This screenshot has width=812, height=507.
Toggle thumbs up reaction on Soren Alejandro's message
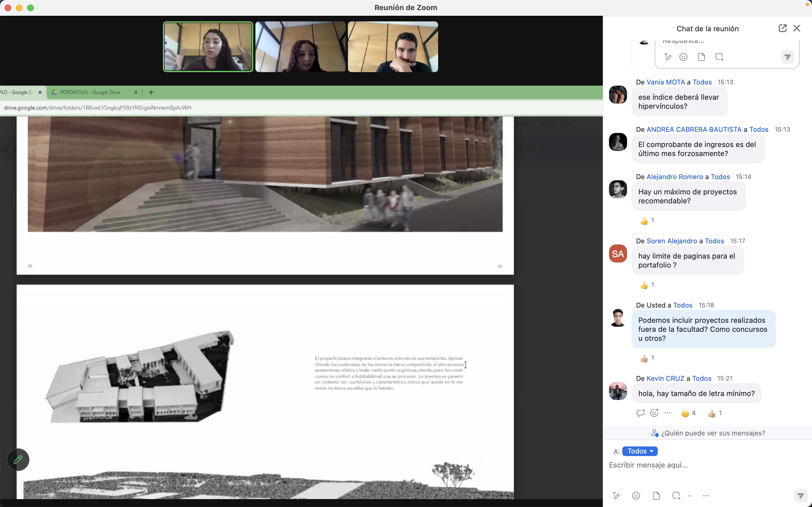pyautogui.click(x=647, y=285)
